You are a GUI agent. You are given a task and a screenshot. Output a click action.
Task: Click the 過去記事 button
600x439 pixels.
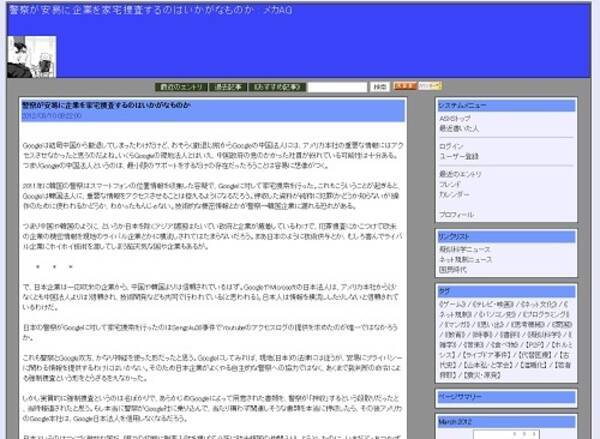[x=228, y=87]
